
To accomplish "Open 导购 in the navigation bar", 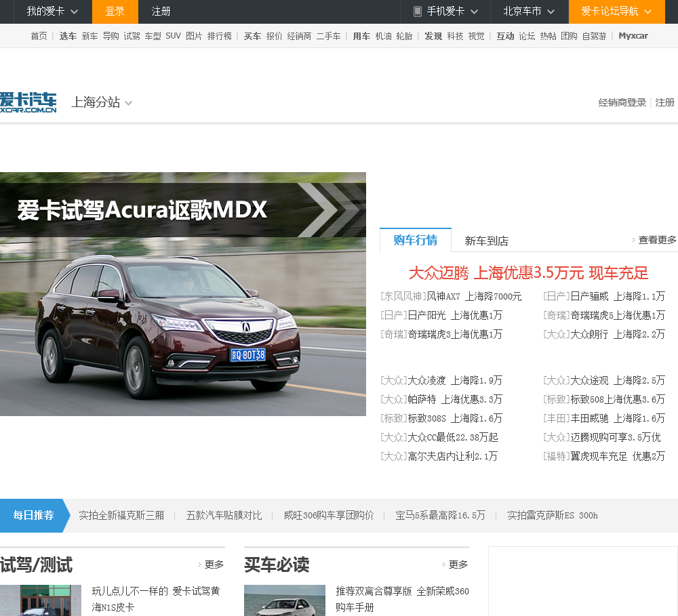I will pos(111,36).
